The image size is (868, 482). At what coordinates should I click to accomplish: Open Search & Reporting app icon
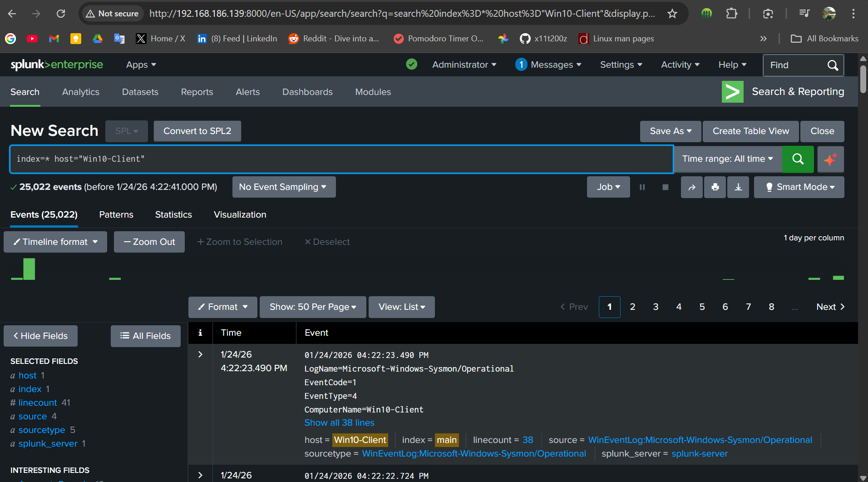(732, 92)
